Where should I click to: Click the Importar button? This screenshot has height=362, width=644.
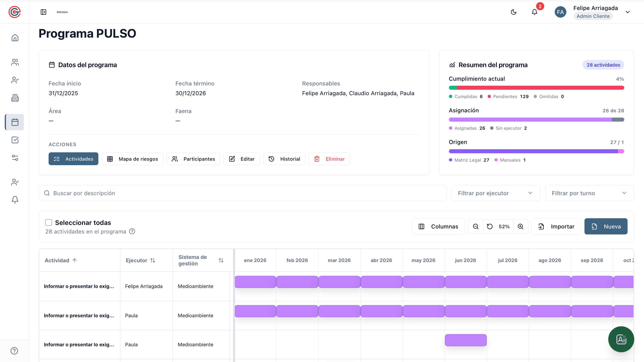tap(556, 226)
